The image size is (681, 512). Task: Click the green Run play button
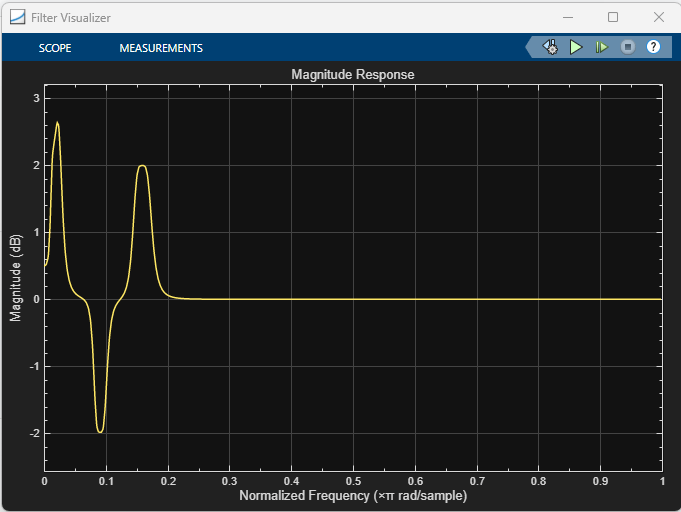click(x=576, y=47)
